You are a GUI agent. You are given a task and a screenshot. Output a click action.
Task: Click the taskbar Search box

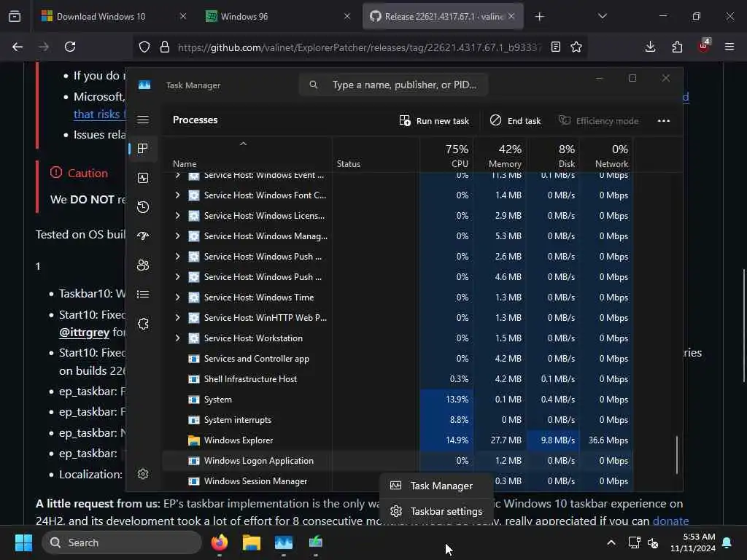122,542
